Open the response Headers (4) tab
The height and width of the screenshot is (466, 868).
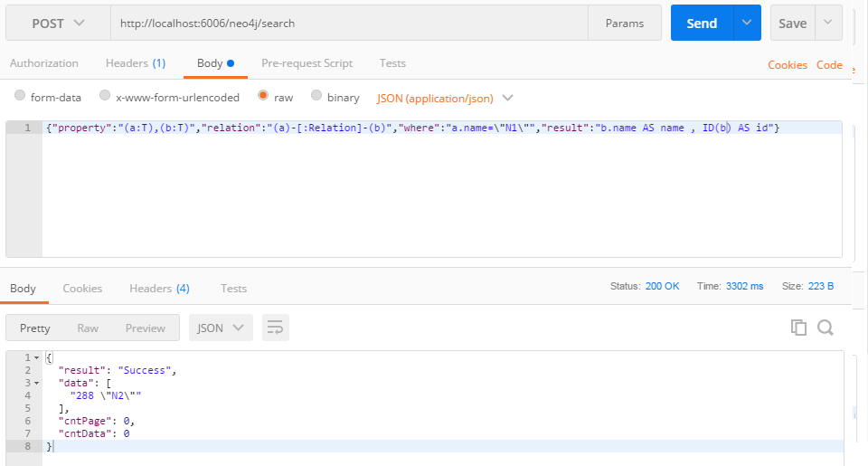[x=159, y=288]
